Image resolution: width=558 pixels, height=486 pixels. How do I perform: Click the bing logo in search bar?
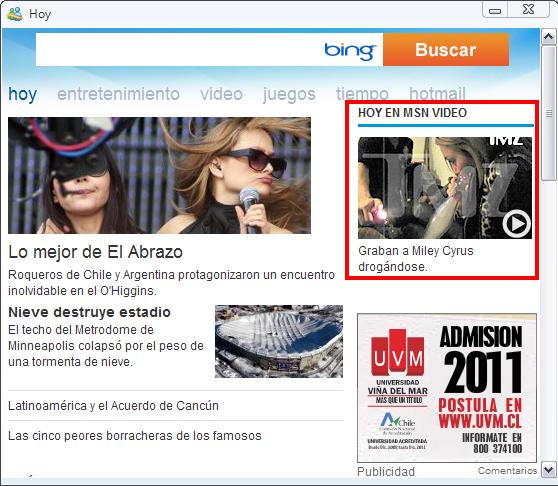(350, 51)
